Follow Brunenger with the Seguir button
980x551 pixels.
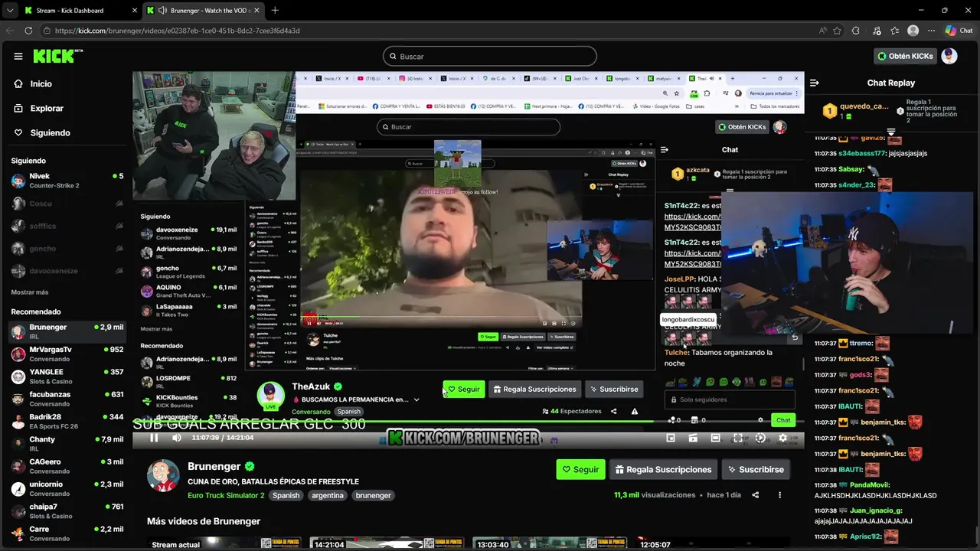click(x=580, y=469)
